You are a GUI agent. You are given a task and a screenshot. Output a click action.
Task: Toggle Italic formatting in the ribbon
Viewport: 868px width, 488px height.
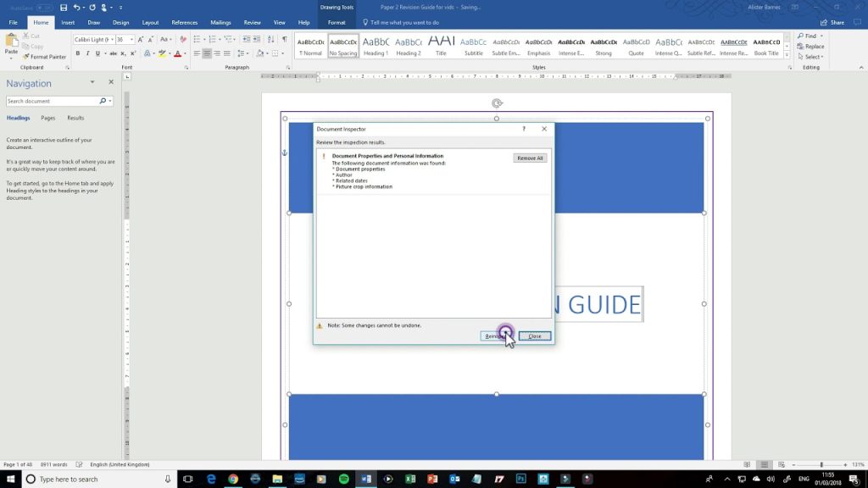pos(88,53)
